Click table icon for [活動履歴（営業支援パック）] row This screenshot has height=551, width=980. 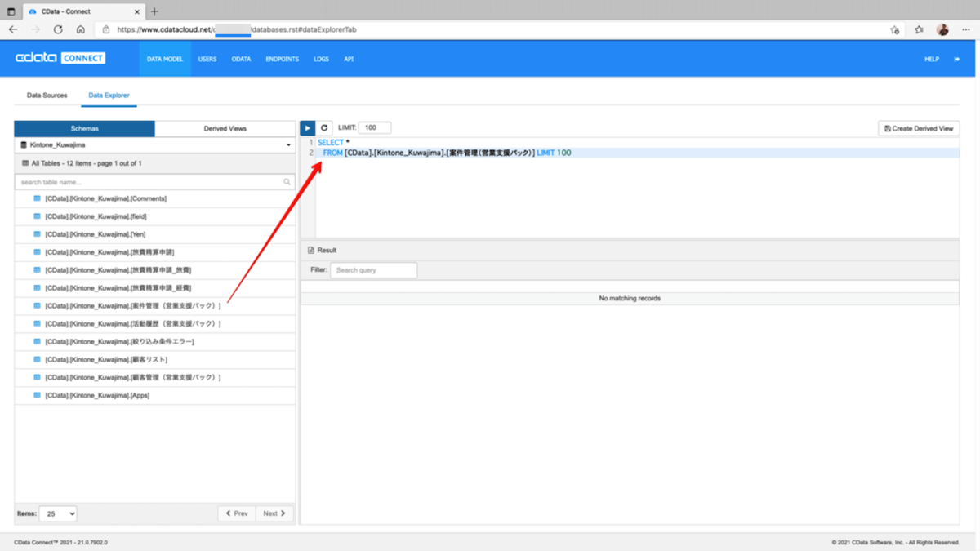coord(37,324)
